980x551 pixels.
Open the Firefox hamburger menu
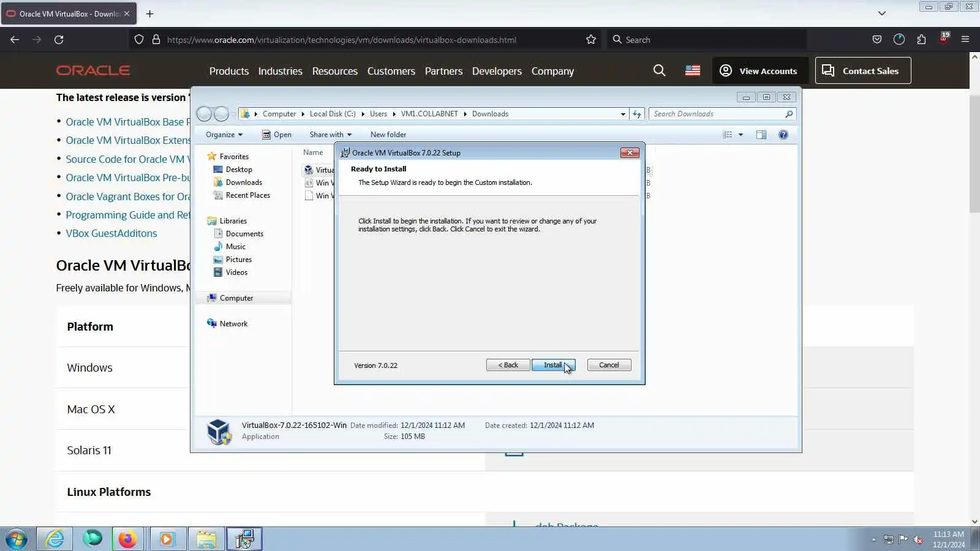[x=965, y=40]
